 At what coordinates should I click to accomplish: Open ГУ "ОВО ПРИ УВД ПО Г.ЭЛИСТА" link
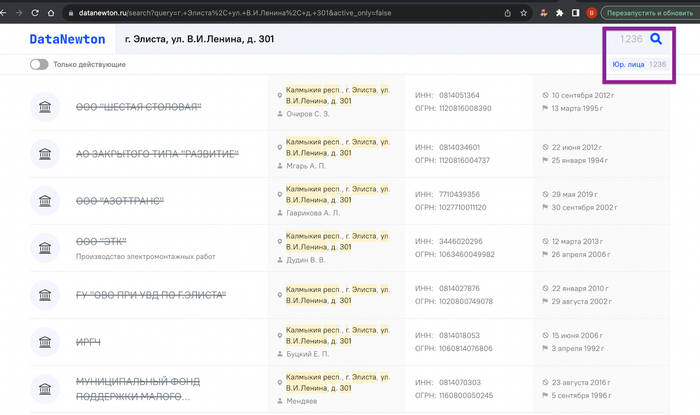click(x=151, y=295)
